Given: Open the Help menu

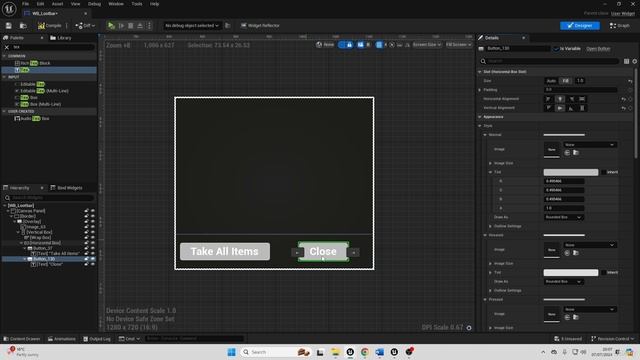Looking at the screenshot, I should point(154,4).
